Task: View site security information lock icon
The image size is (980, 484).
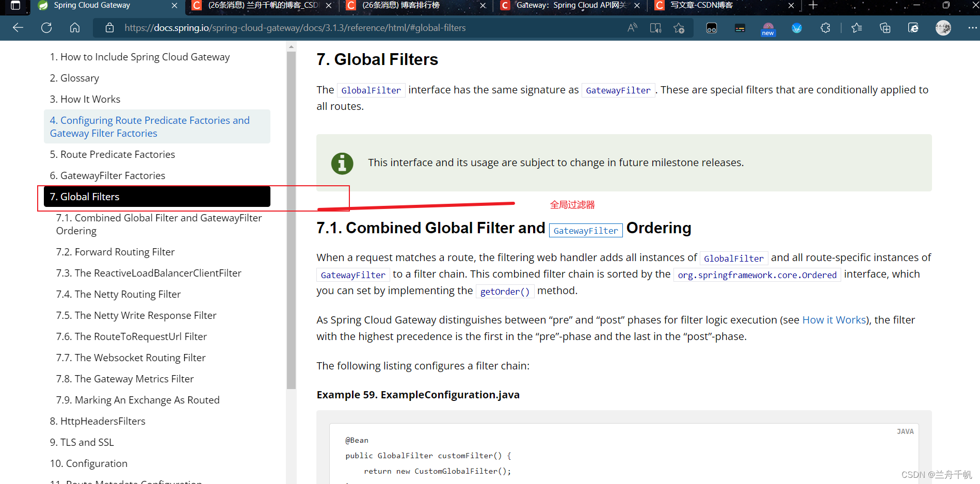Action: (x=109, y=28)
